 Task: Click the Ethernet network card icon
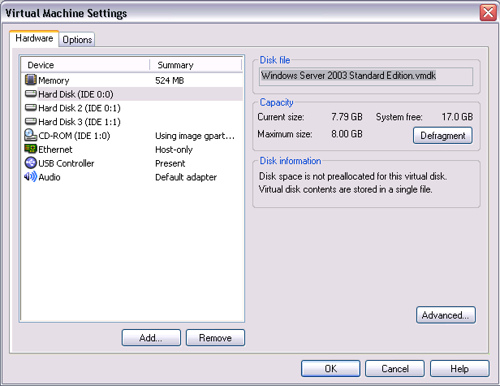pos(31,149)
